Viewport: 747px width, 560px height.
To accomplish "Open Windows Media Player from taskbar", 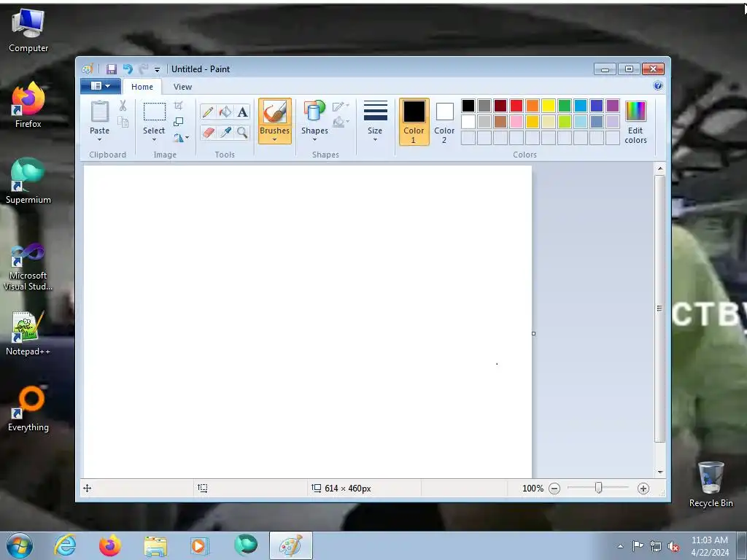I will pos(199,545).
